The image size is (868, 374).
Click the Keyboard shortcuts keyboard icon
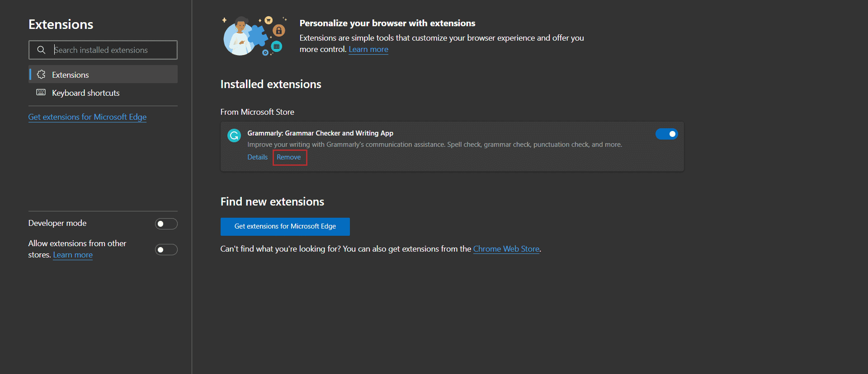(x=41, y=93)
